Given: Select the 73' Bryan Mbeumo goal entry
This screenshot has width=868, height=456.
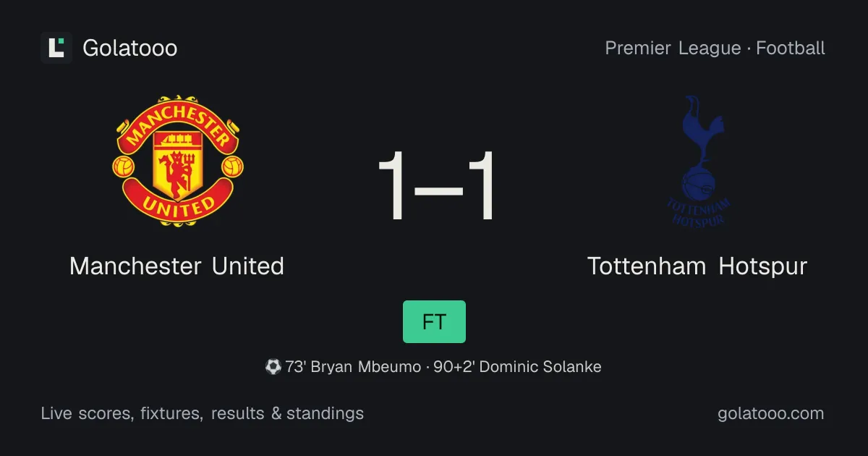Looking at the screenshot, I should pyautogui.click(x=353, y=367).
